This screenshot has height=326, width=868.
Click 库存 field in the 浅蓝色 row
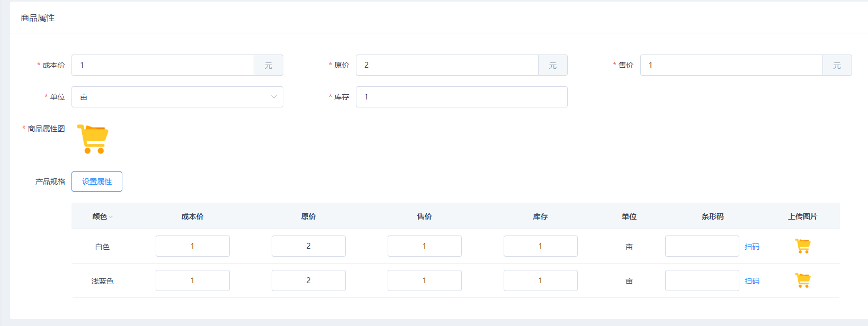pyautogui.click(x=540, y=280)
